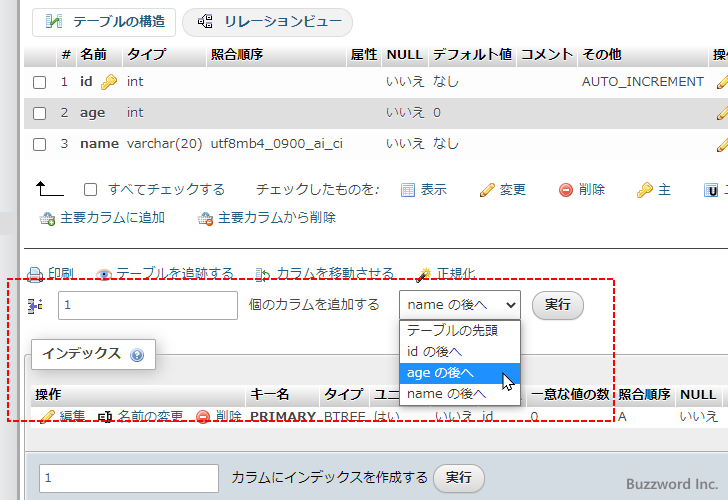Toggle the checkbox for the age column
This screenshot has width=728, height=500.
click(40, 113)
